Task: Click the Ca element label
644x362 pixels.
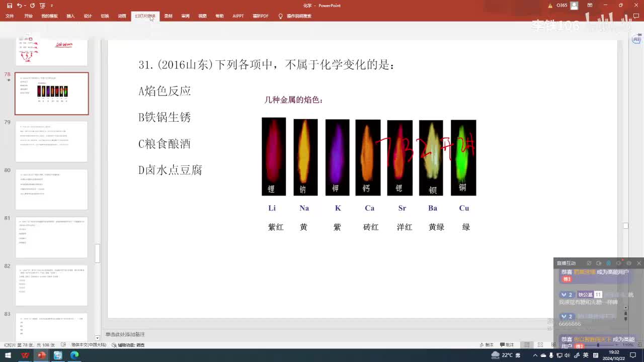Action: click(x=369, y=208)
